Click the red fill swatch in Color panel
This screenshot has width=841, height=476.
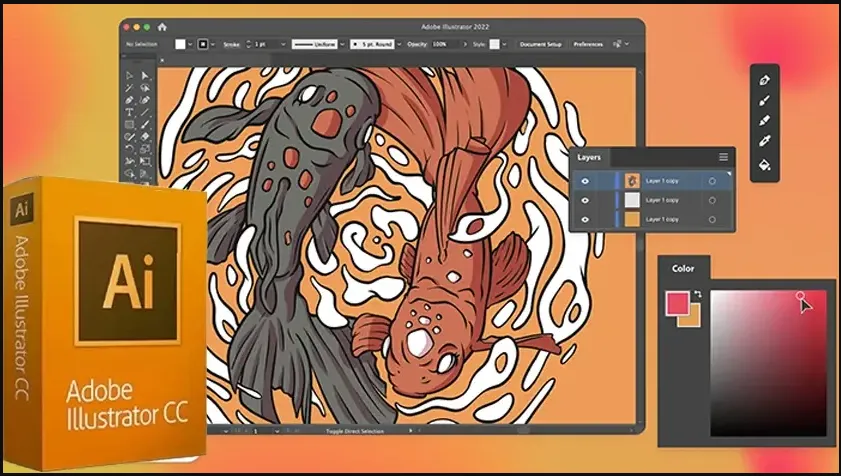[x=677, y=303]
